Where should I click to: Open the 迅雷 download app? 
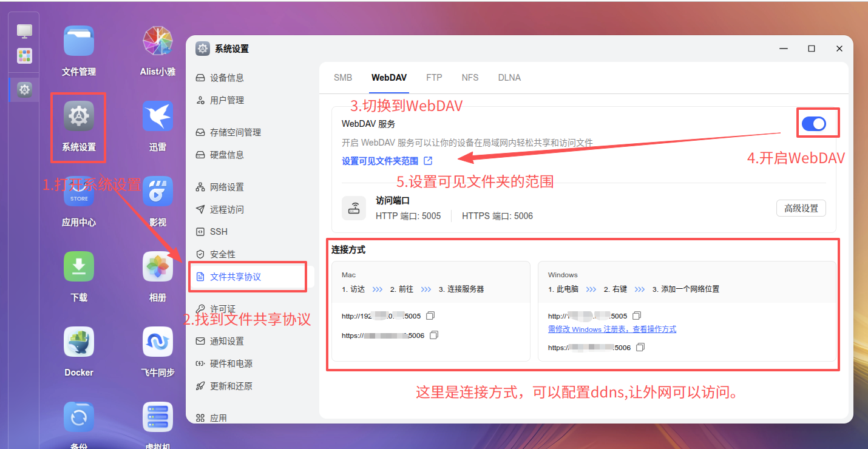[157, 116]
